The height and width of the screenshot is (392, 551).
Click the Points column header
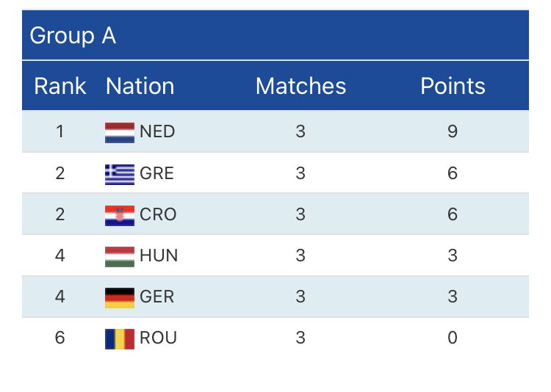tap(453, 86)
